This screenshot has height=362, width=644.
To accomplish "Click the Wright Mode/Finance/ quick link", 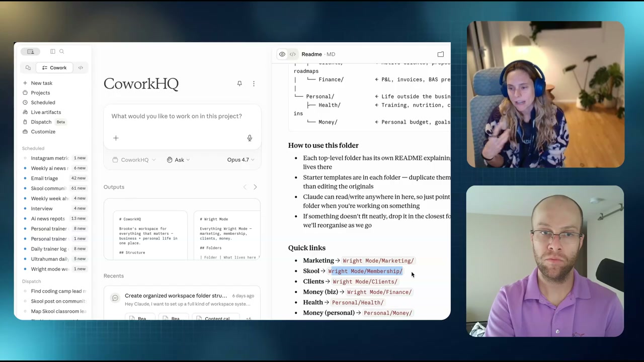I will click(x=379, y=292).
